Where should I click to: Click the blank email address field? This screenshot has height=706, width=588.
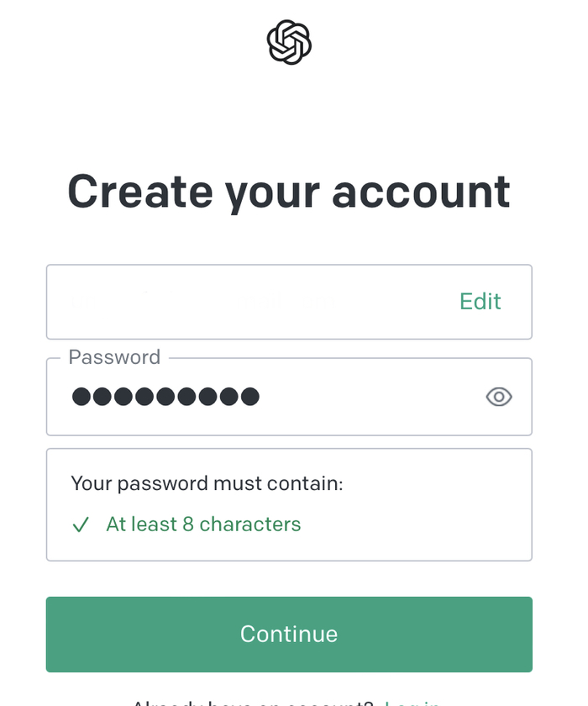click(x=252, y=302)
